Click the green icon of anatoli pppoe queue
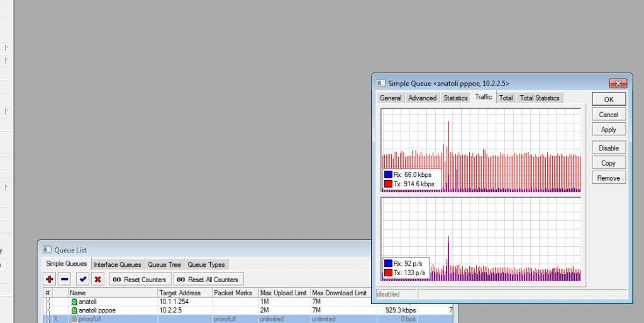The width and height of the screenshot is (644, 323). tap(74, 310)
